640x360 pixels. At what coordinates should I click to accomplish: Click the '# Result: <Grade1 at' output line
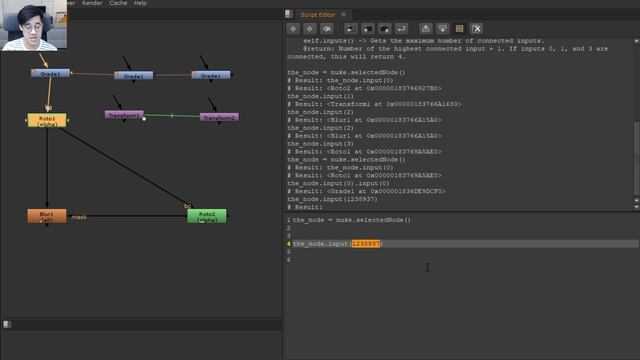point(367,191)
